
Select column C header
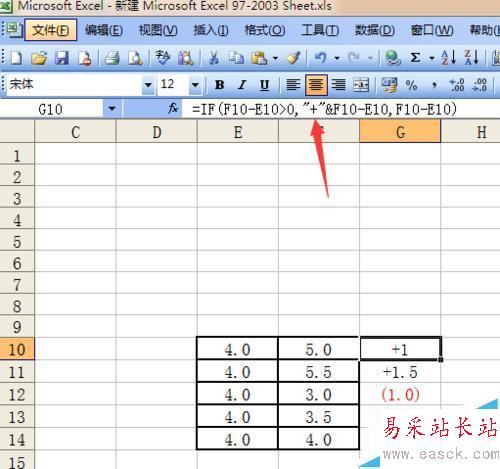click(x=75, y=132)
